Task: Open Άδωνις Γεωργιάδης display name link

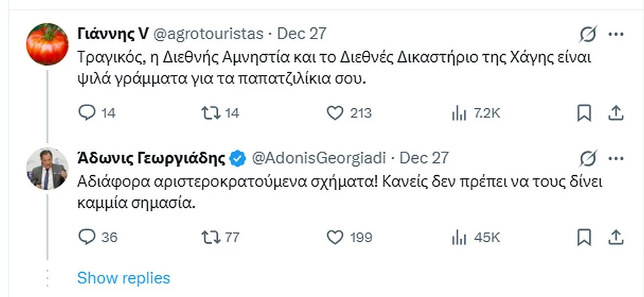Action: tap(152, 158)
